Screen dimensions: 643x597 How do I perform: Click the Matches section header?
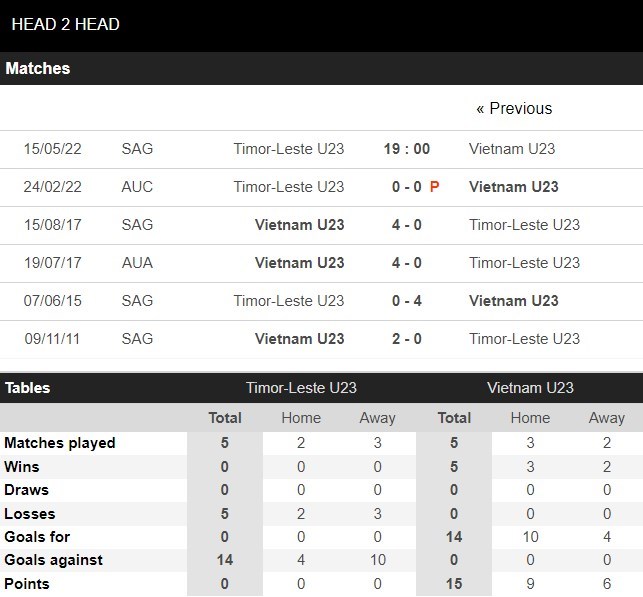[x=38, y=69]
